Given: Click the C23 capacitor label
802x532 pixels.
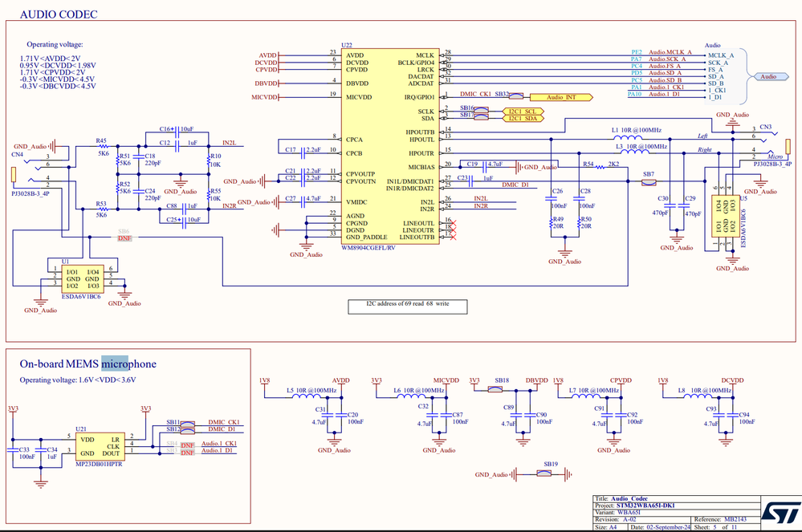Looking at the screenshot, I should coord(463,178).
